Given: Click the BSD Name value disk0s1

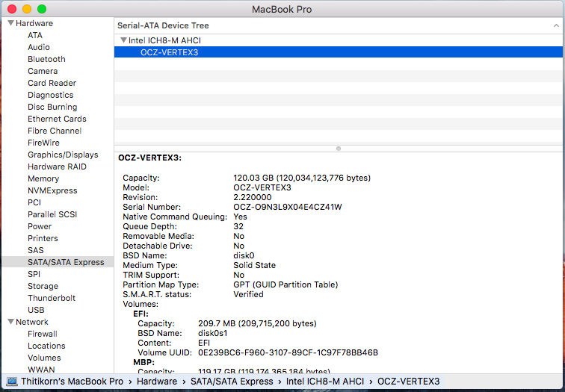Looking at the screenshot, I should [212, 333].
